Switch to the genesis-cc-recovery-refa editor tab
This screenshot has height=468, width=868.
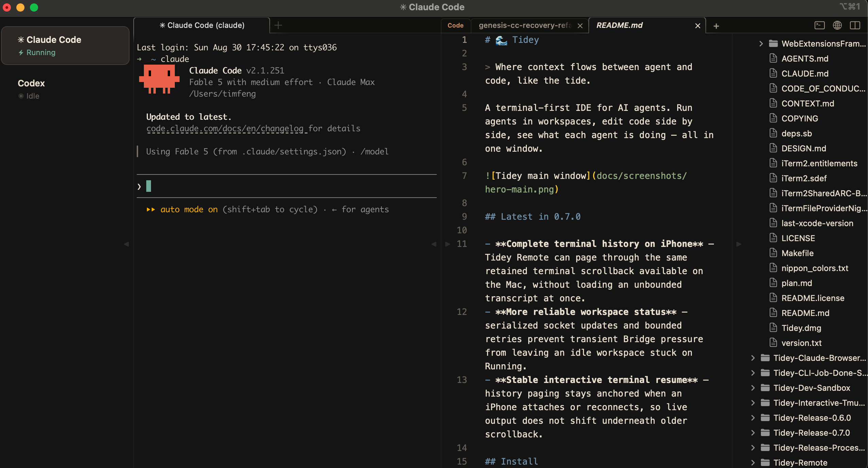[x=530, y=26]
